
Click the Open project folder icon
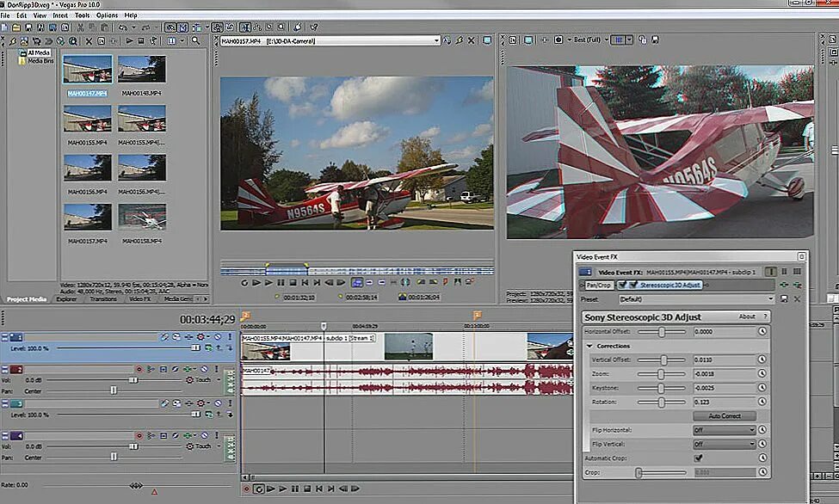tap(16, 28)
